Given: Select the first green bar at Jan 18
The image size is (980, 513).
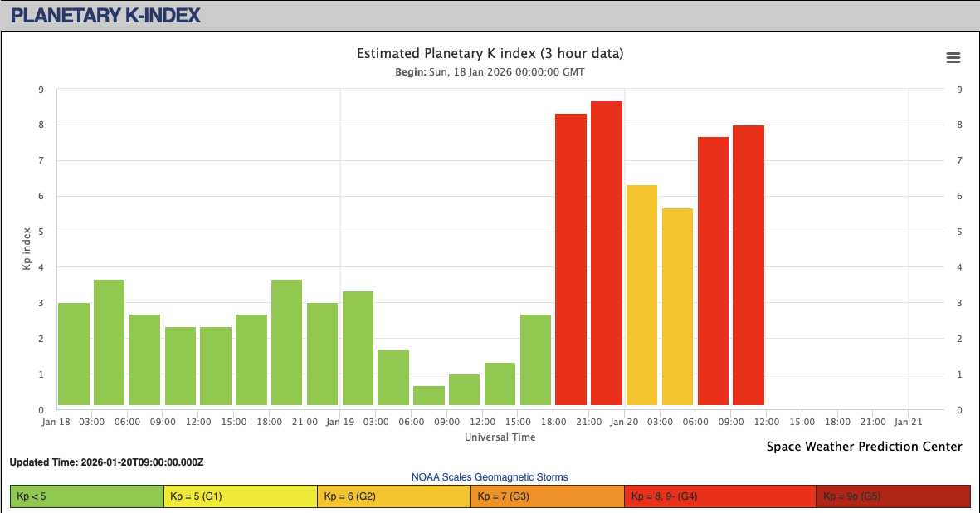Looking at the screenshot, I should tap(74, 354).
